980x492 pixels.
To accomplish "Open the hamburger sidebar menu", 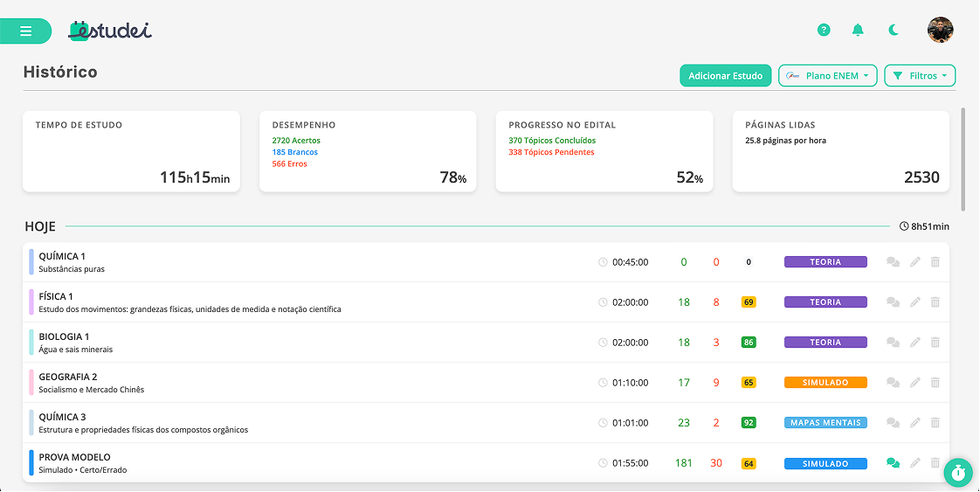I will [25, 31].
